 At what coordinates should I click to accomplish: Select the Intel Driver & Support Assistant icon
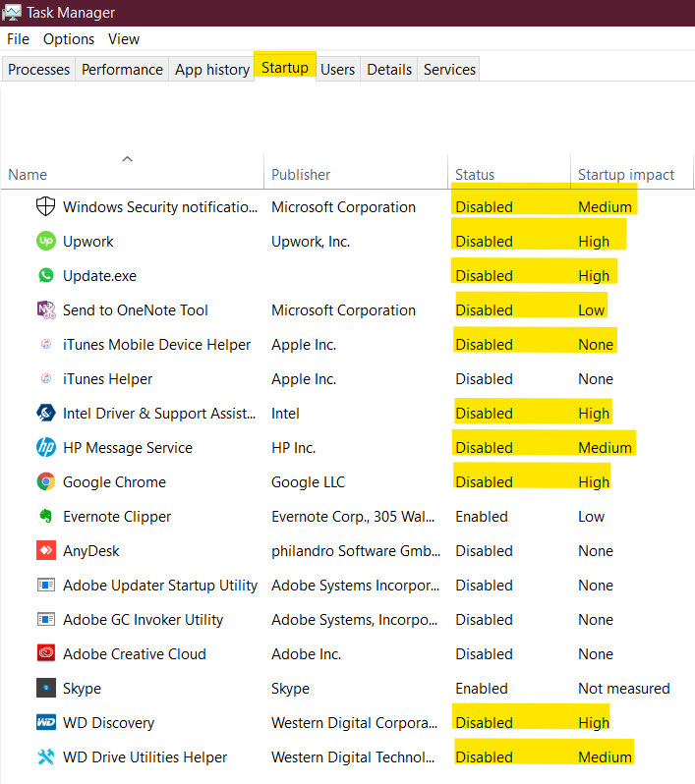46,413
